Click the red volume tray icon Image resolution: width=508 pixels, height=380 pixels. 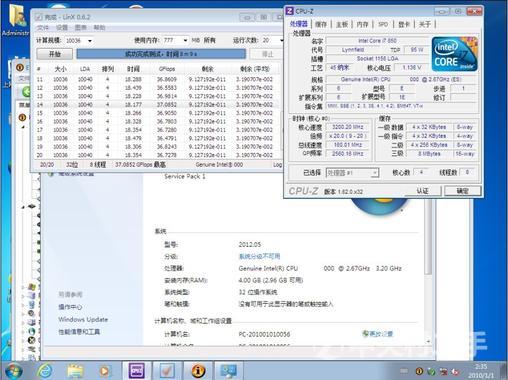[x=455, y=371]
